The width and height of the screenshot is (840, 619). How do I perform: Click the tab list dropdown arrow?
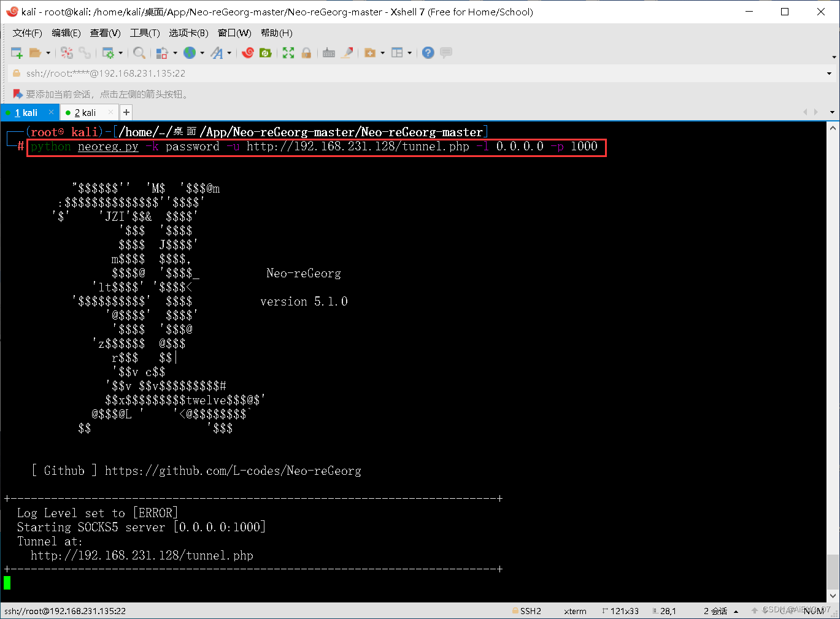pos(832,112)
